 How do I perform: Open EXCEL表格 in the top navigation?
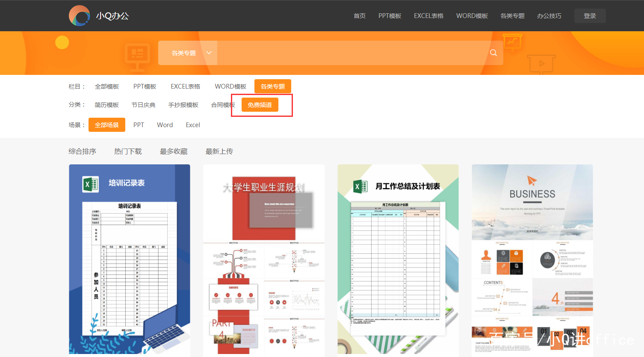[428, 16]
